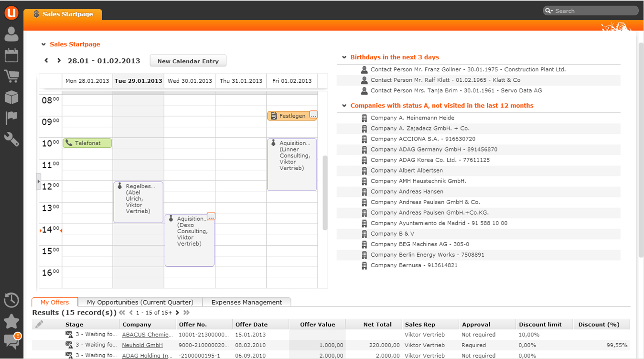Collapse Birthdays in the next 3 days
The image size is (644, 359).
[x=344, y=57]
